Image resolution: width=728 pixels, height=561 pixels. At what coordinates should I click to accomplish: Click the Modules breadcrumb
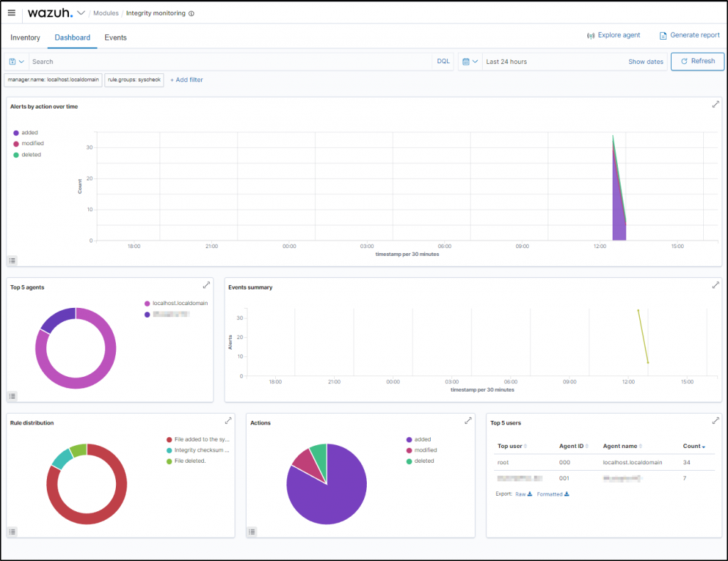coord(106,13)
